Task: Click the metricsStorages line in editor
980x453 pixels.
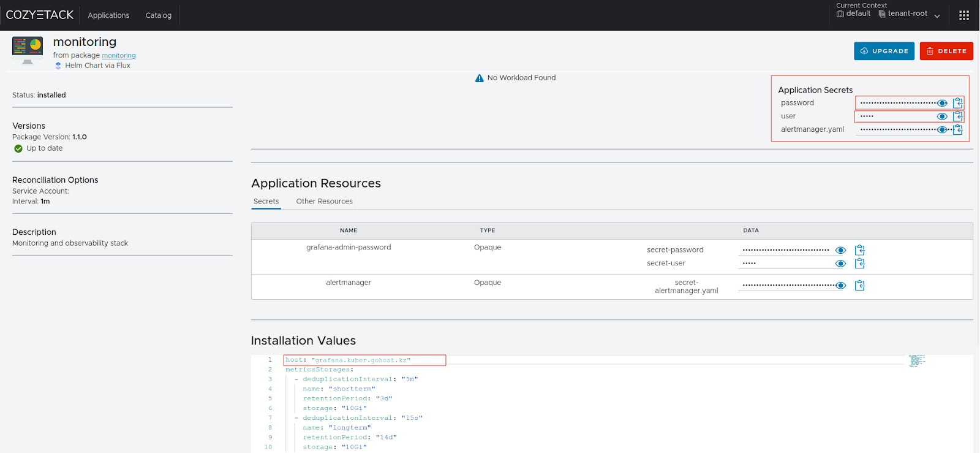Action: 319,370
